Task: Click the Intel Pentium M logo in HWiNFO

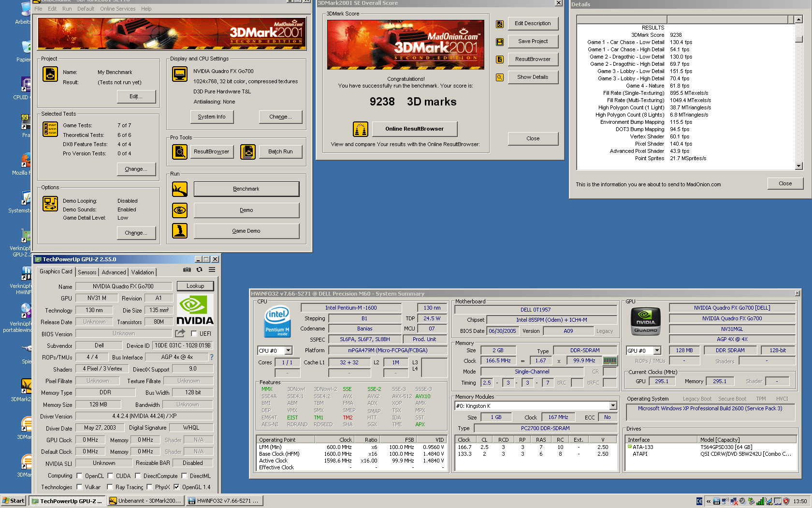Action: 277,321
